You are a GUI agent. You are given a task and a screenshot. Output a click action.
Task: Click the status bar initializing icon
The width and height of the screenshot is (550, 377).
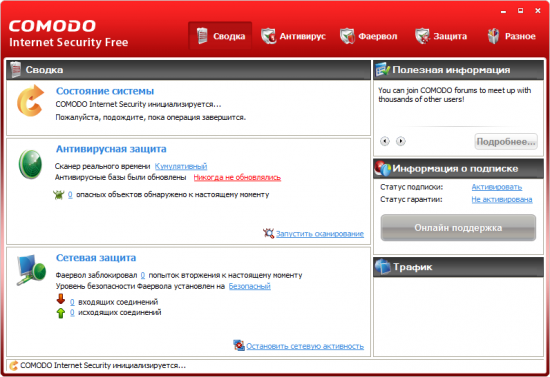pos(13,366)
